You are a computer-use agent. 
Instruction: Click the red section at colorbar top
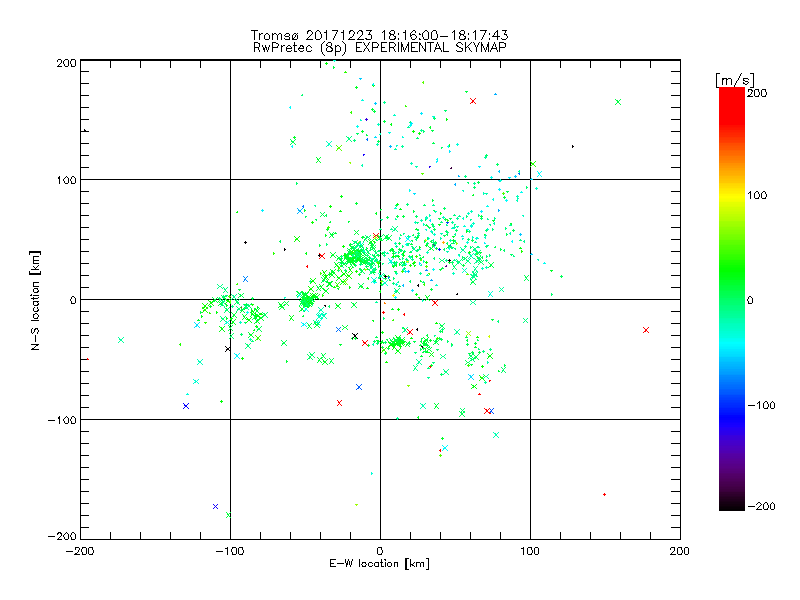(x=732, y=105)
